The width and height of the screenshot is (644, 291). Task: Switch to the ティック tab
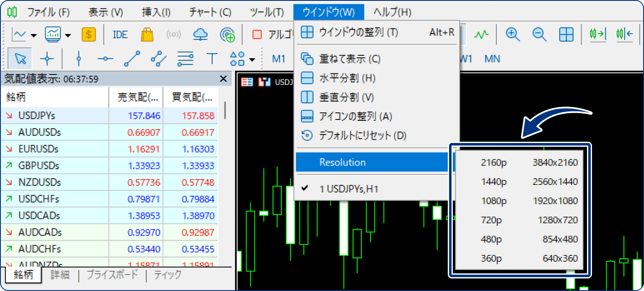(x=168, y=275)
